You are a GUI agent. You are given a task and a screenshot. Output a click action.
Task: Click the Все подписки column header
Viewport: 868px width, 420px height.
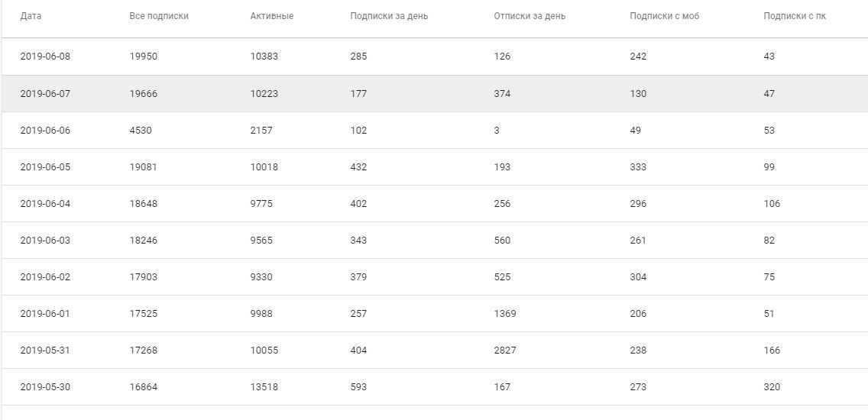pos(159,16)
